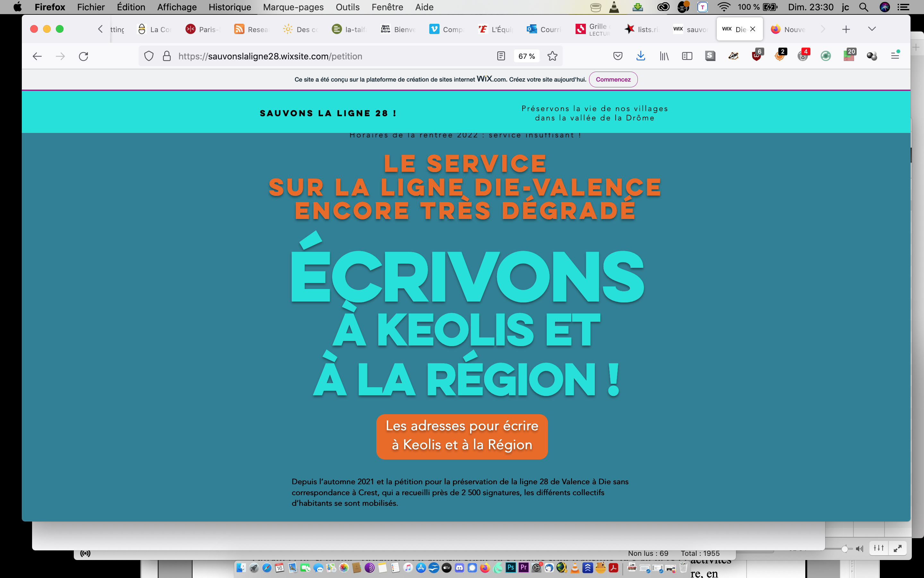Switch to the sauvo Wix tab
The width and height of the screenshot is (924, 578).
(x=691, y=29)
